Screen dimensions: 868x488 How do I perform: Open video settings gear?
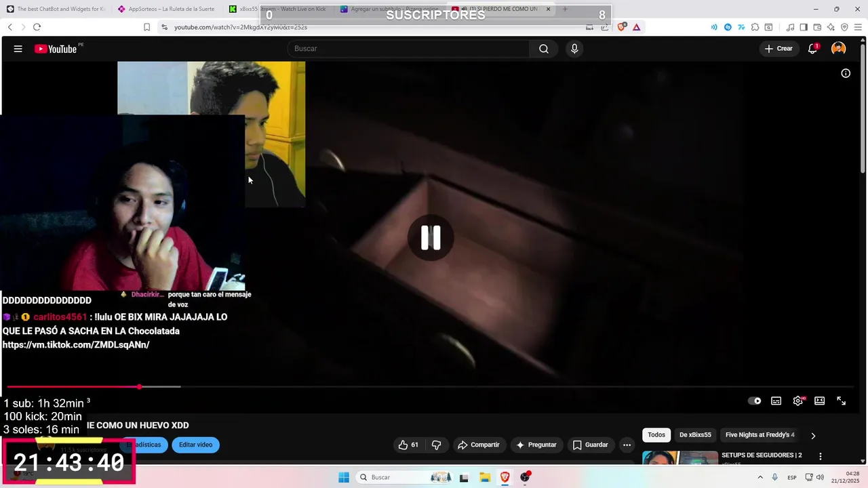click(798, 401)
